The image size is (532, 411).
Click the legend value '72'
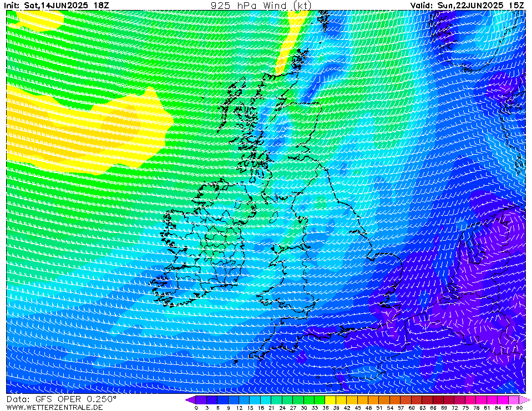455,408
